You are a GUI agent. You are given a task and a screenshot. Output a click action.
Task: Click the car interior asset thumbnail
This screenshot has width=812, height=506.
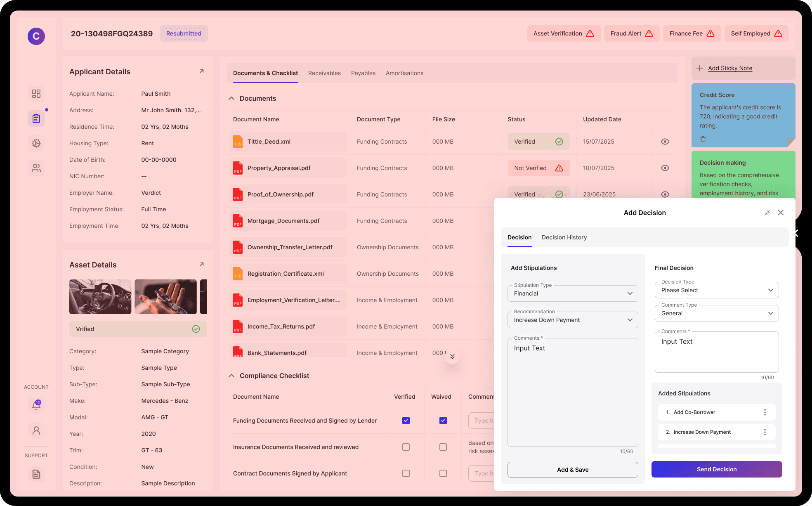tap(100, 297)
